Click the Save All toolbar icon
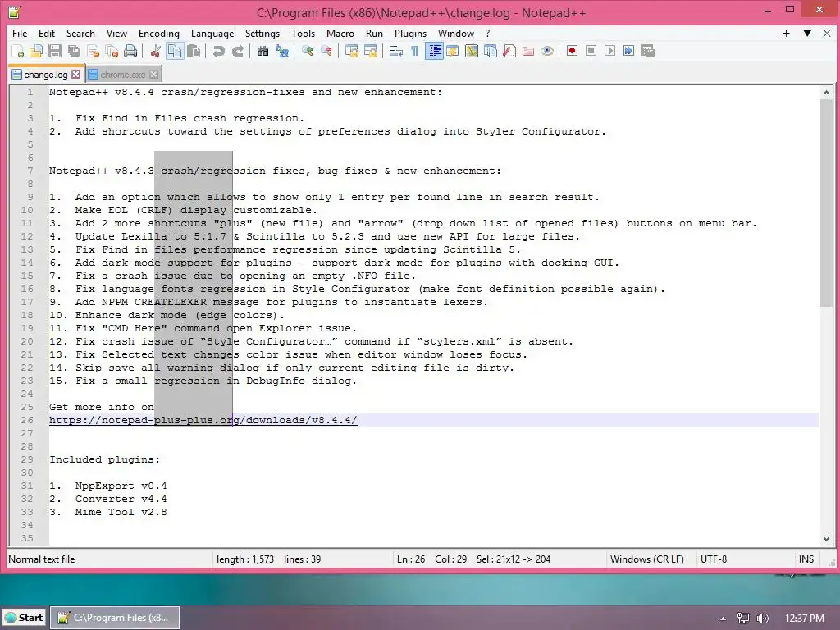This screenshot has width=840, height=630. (74, 51)
